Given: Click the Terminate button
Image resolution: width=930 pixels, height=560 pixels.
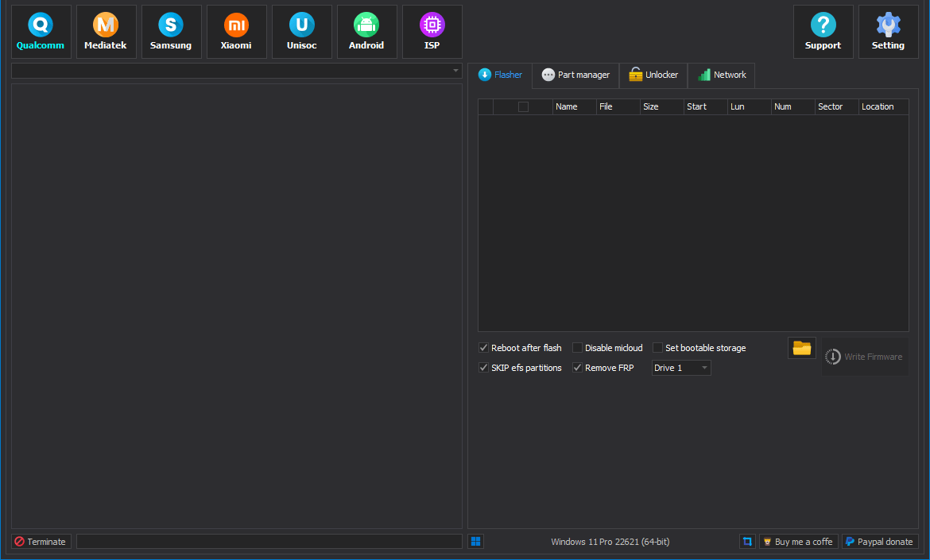Looking at the screenshot, I should click(x=41, y=541).
